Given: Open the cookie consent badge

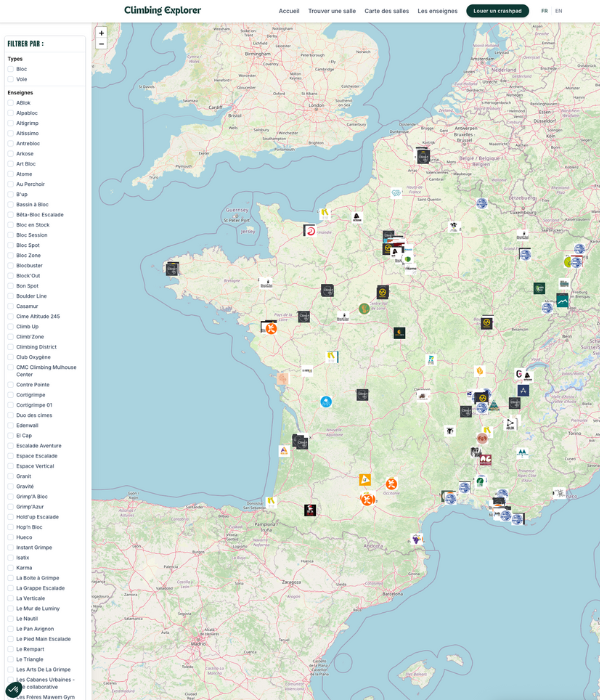Looking at the screenshot, I should (x=13, y=689).
